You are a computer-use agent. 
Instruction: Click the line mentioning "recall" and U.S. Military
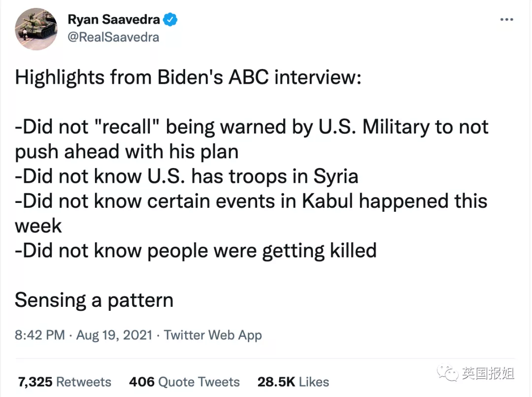[x=252, y=127]
